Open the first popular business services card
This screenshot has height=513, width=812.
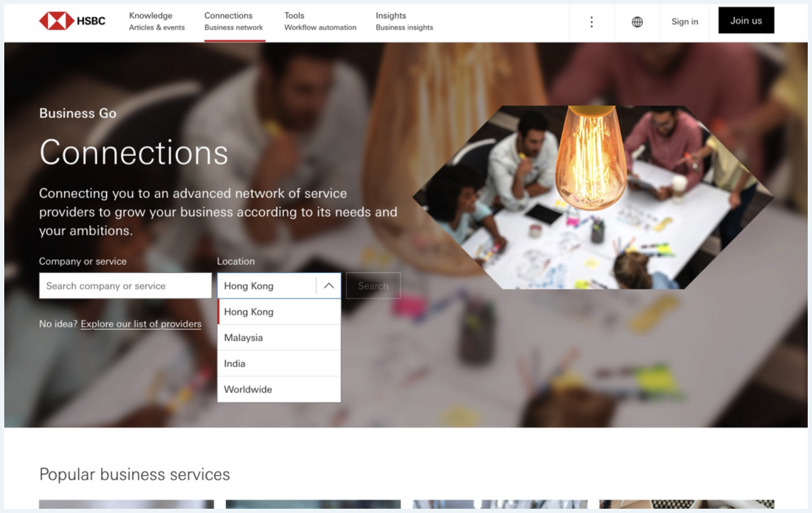[126, 504]
